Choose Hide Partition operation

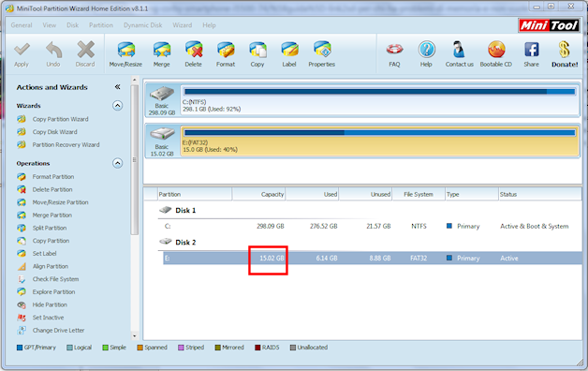coord(50,304)
